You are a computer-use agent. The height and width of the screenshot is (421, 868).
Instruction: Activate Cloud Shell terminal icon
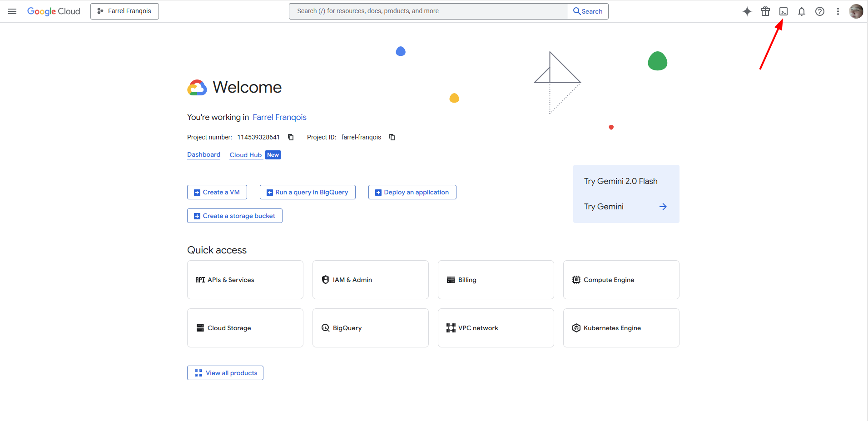(784, 11)
